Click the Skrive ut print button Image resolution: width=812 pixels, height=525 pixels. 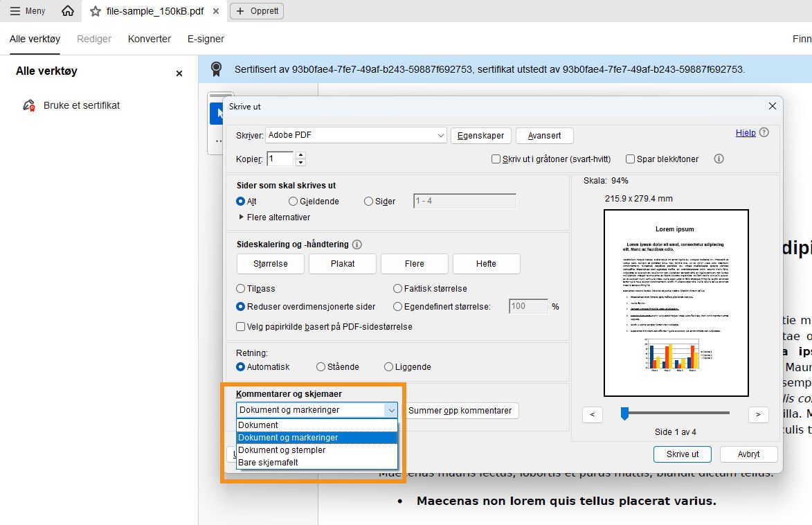pos(682,454)
